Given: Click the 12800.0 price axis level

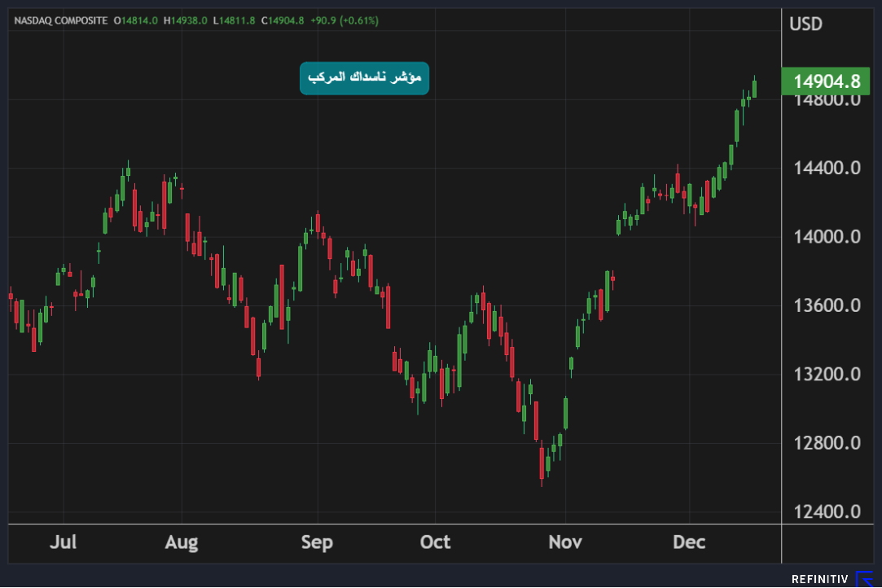Looking at the screenshot, I should (827, 444).
